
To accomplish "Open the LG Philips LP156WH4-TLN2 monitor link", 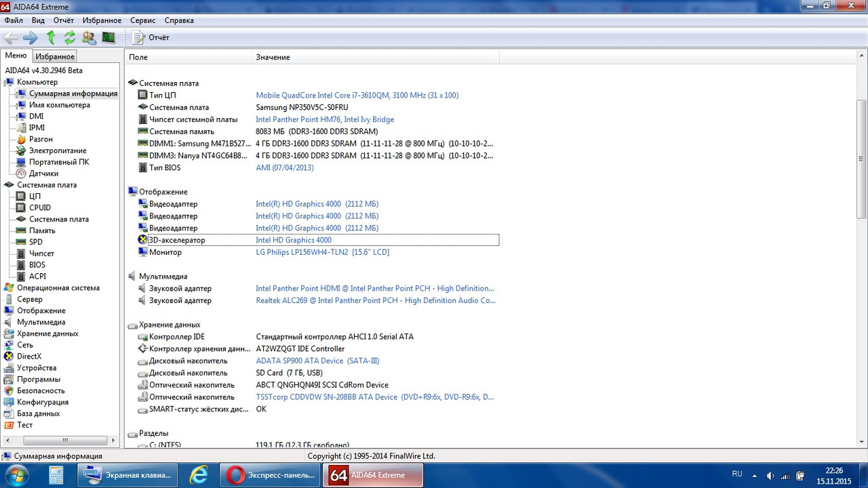I will click(x=322, y=252).
